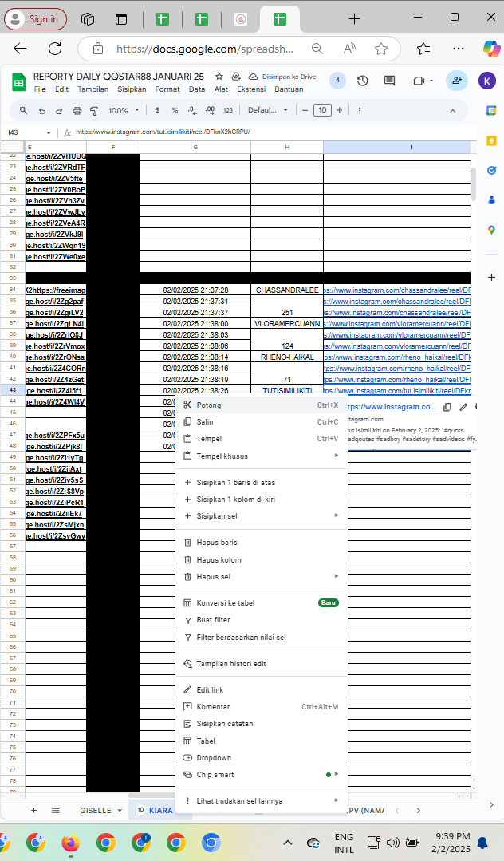Click the move document folder icon
The height and width of the screenshot is (861, 504).
[x=236, y=77]
